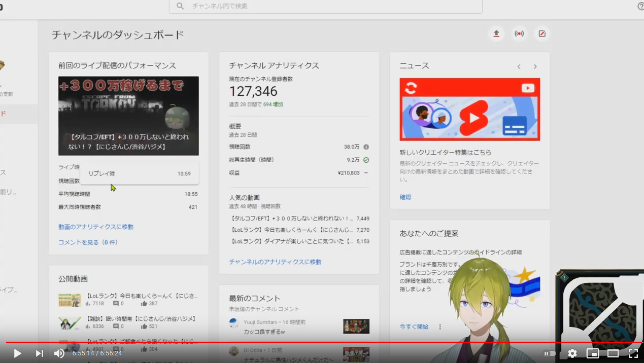Open チャンネルのアナリティクスに移動 link

tap(275, 262)
